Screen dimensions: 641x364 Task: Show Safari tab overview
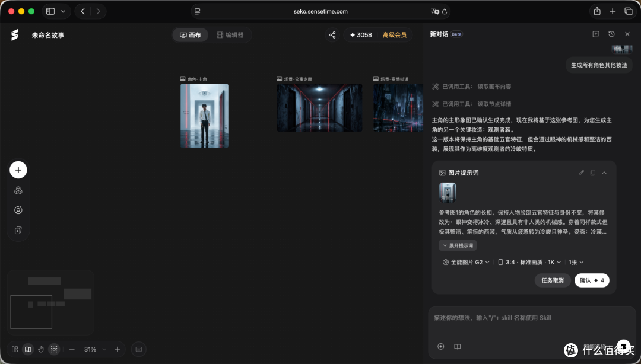[629, 11]
